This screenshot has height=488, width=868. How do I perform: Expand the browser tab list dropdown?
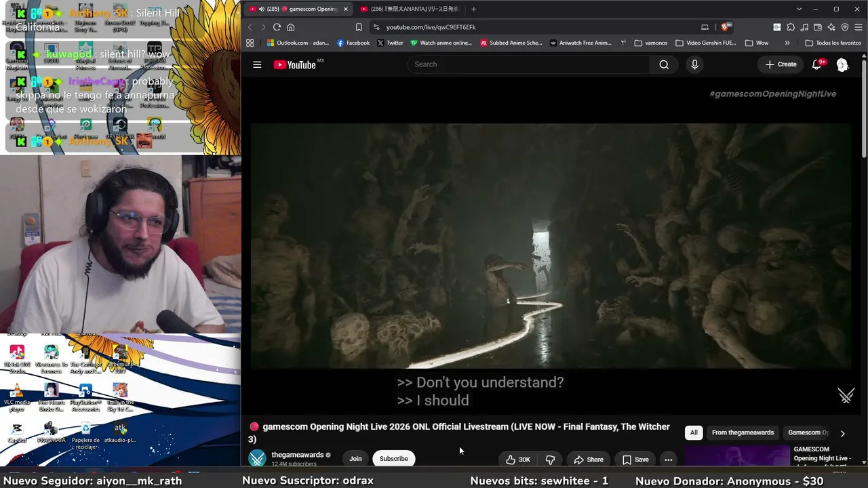point(800,9)
